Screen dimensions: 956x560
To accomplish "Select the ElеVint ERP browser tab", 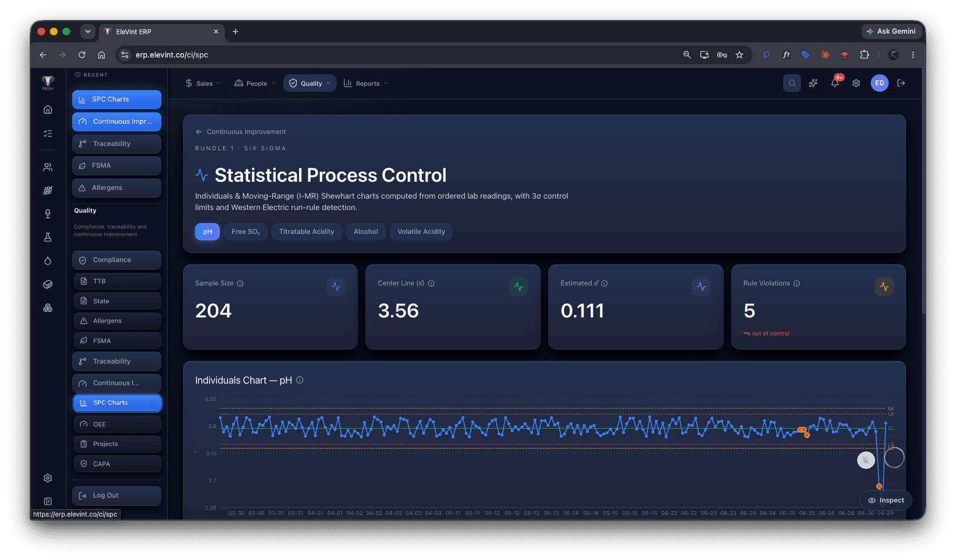I will (x=161, y=31).
